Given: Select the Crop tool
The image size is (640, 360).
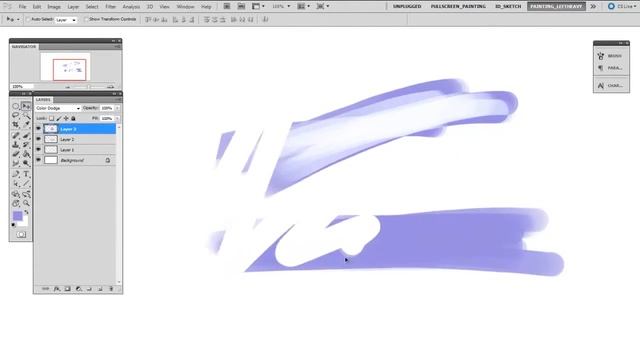Looking at the screenshot, I should 16,125.
